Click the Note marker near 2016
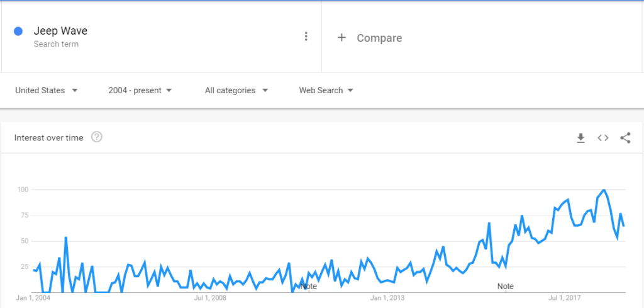This screenshot has height=308, width=644. tap(505, 286)
